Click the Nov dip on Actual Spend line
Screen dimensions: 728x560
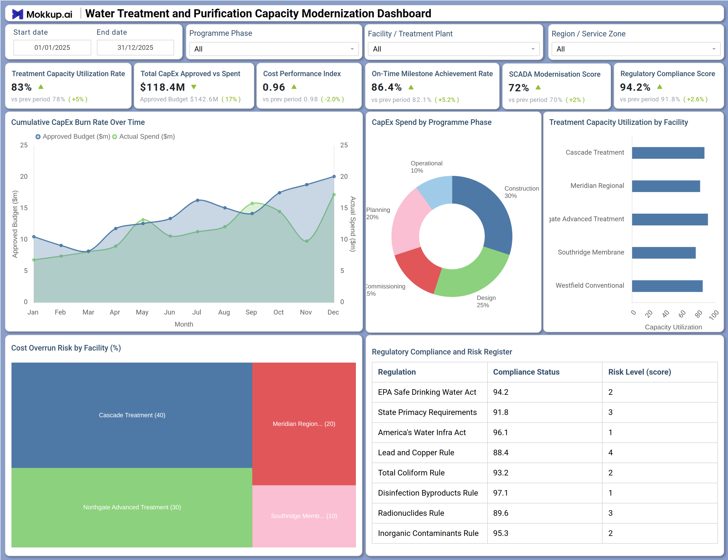tap(307, 241)
